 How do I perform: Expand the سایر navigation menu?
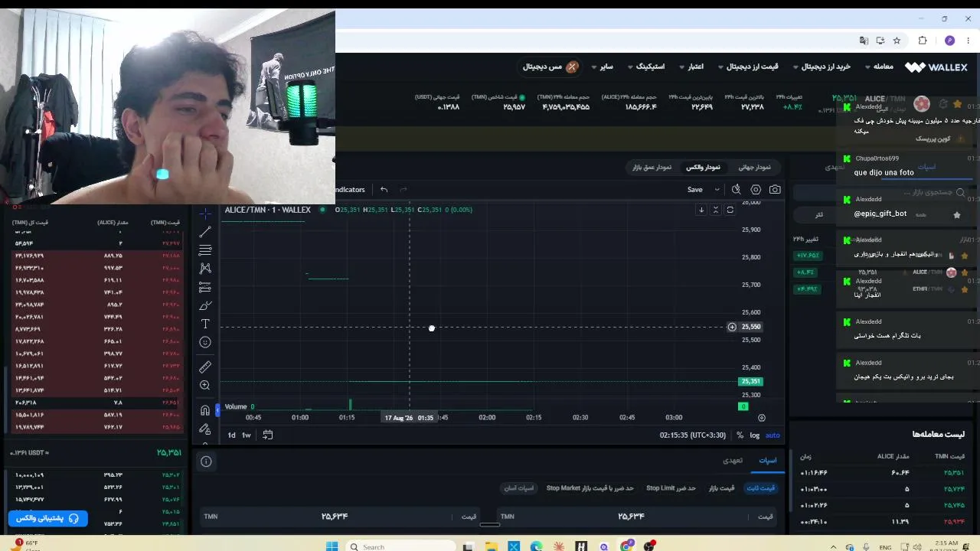click(603, 67)
